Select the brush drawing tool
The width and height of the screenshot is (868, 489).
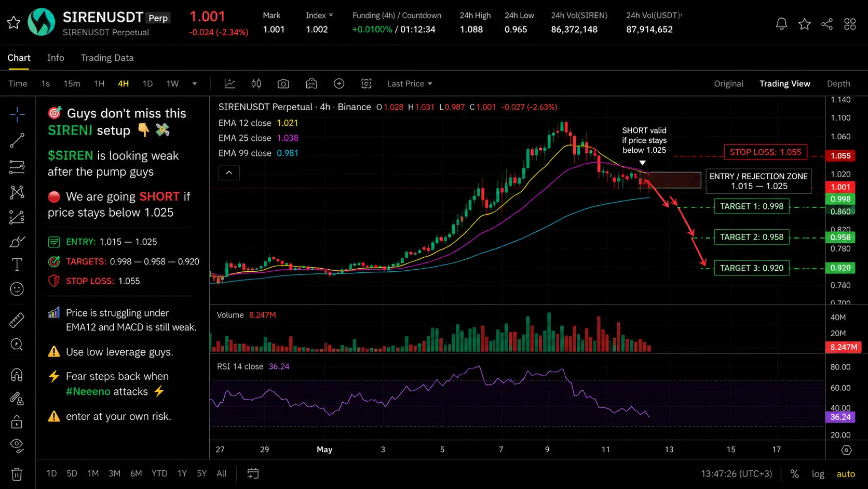pyautogui.click(x=17, y=242)
